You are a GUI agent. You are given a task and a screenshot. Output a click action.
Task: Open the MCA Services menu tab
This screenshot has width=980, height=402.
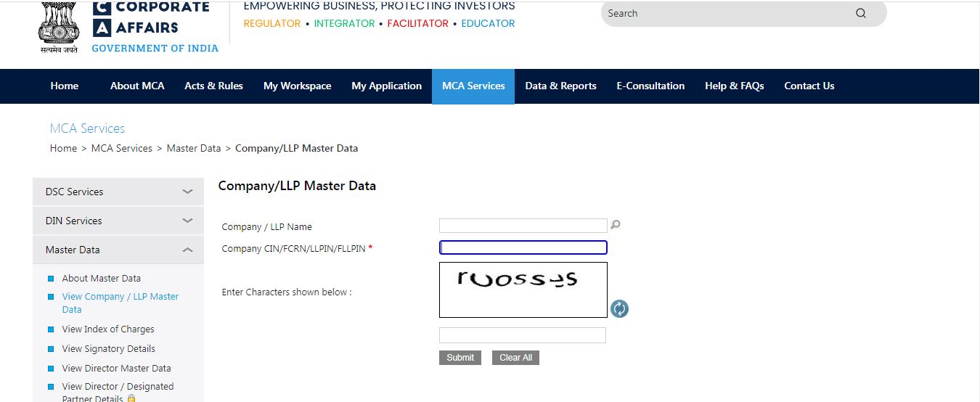click(473, 86)
